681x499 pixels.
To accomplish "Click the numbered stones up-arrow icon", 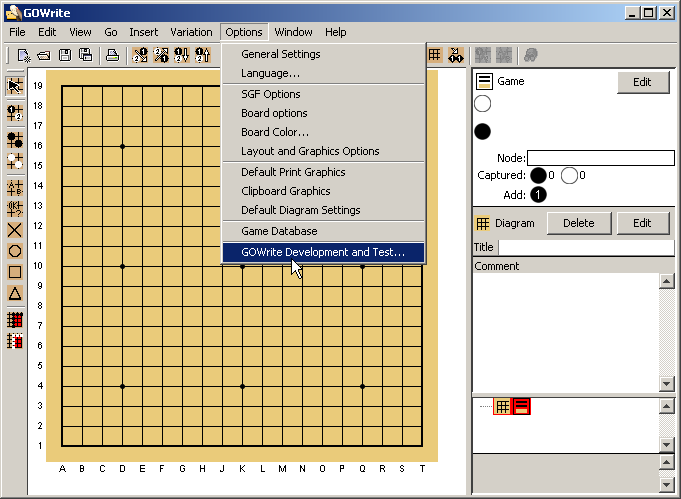I will (203, 55).
